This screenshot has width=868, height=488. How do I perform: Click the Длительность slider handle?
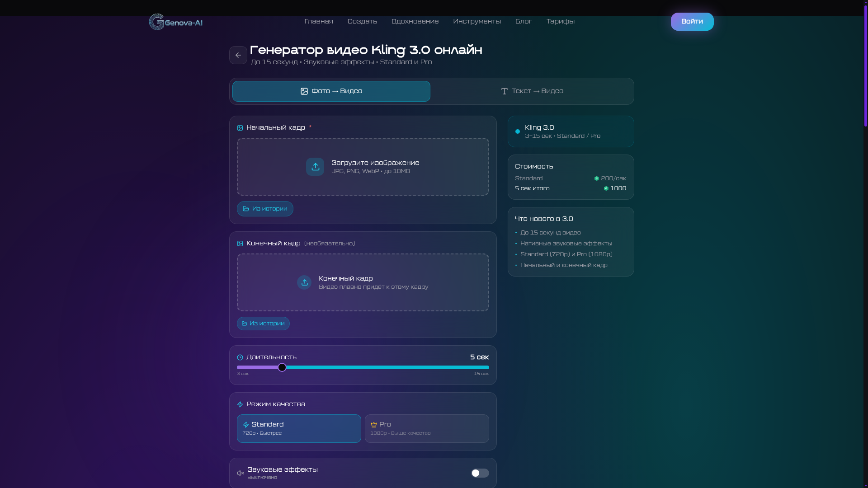282,367
